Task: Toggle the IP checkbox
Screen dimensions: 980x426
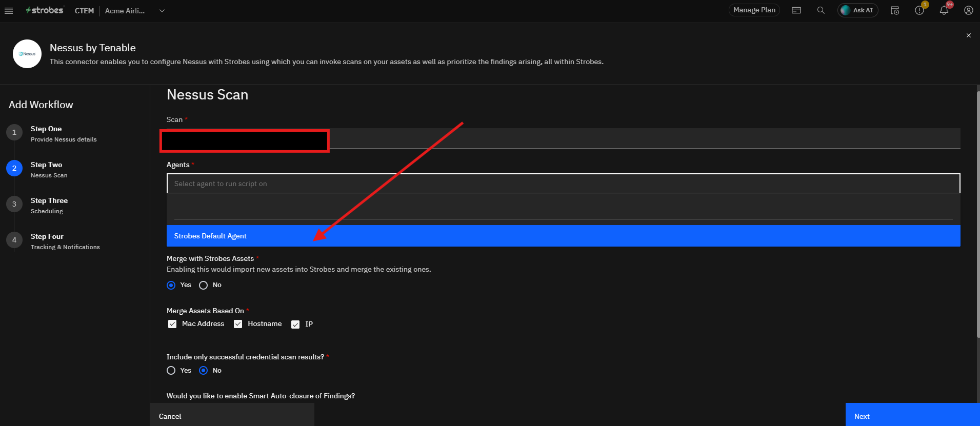Action: pos(295,324)
